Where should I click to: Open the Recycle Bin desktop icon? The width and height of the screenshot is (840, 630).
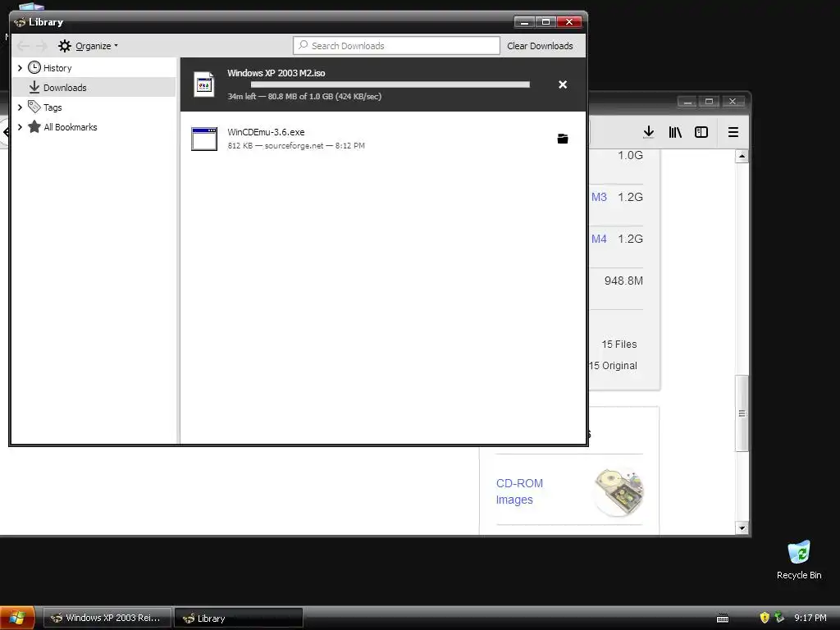tap(799, 559)
